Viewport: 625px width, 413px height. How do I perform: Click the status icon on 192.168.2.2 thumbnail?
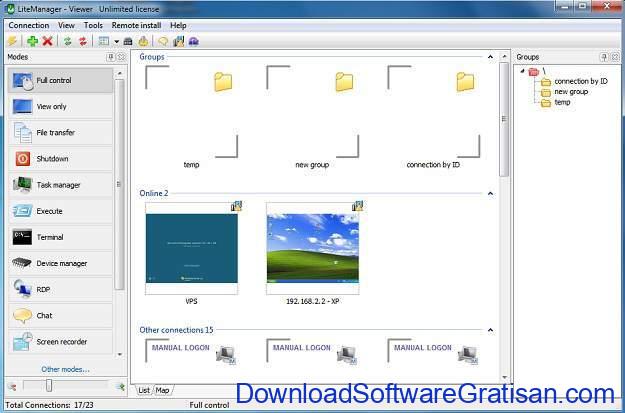click(357, 206)
